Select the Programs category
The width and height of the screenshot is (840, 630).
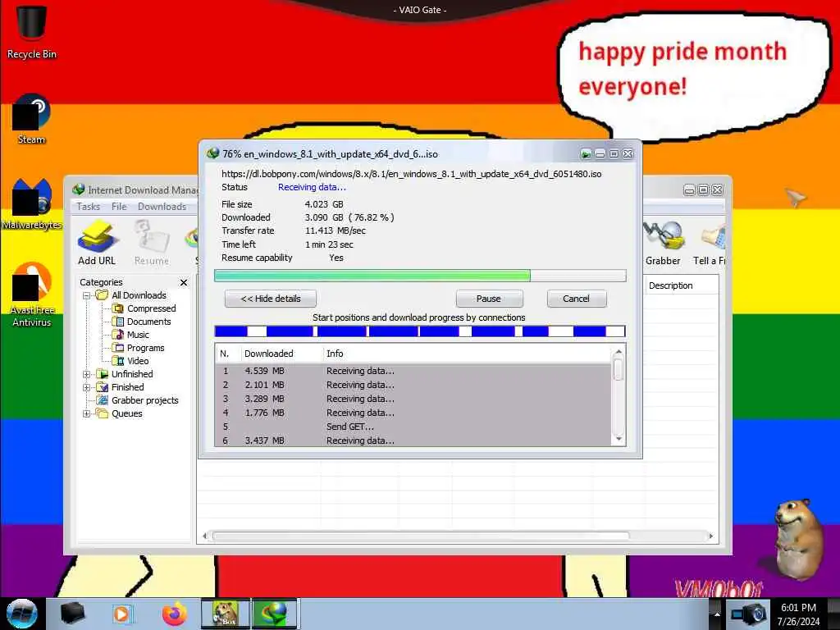click(x=145, y=348)
